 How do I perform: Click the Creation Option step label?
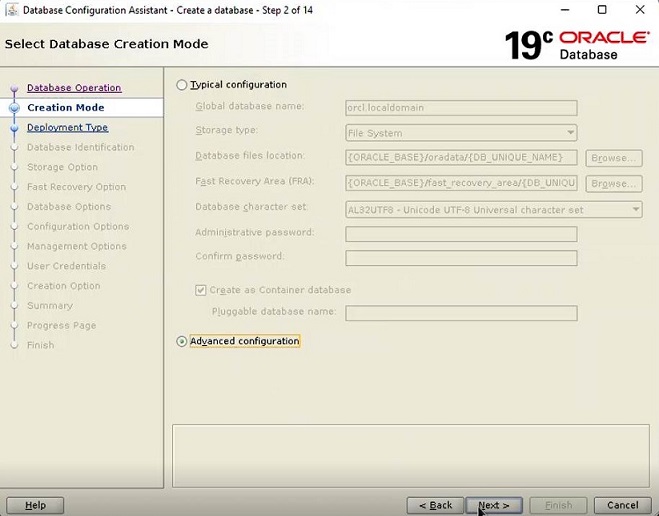pos(63,285)
